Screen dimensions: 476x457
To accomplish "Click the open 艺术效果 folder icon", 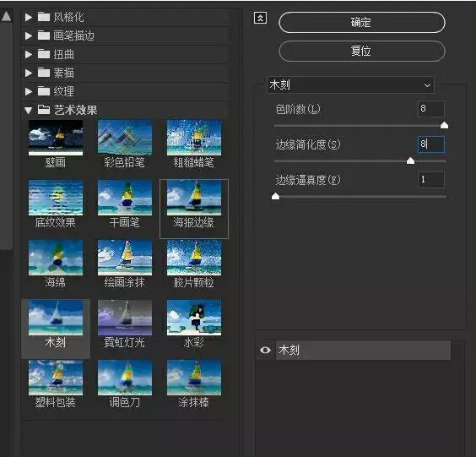I will tap(44, 109).
